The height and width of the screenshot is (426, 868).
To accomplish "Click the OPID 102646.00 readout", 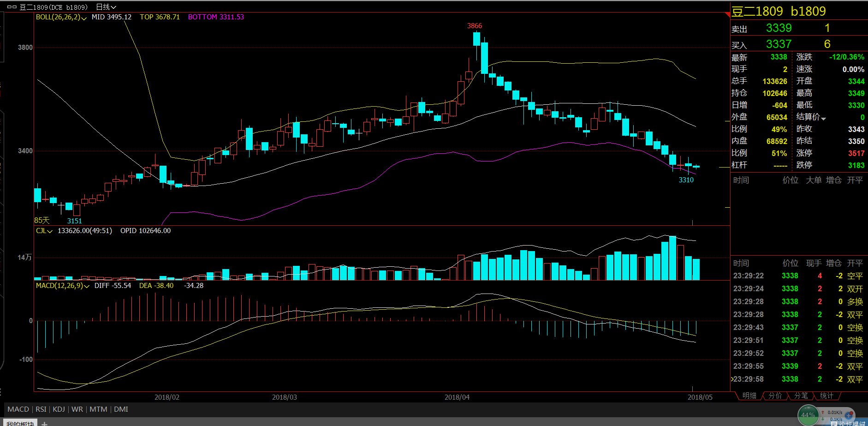I will [x=146, y=231].
